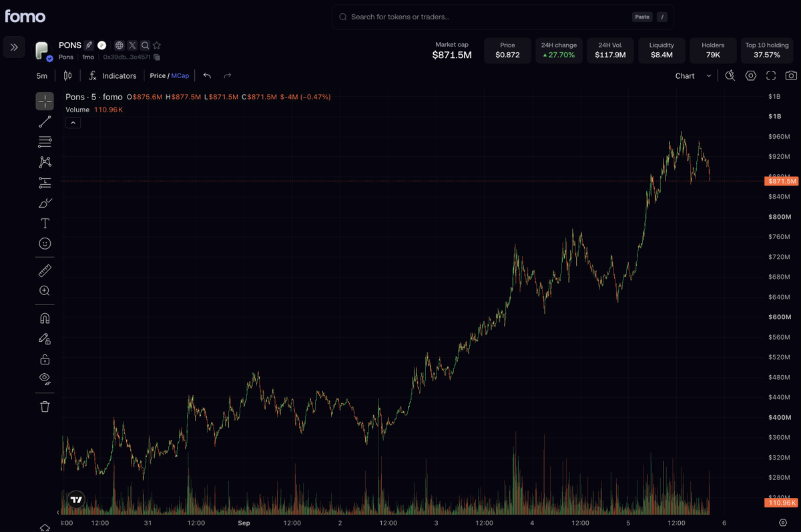Copy the 0x39db...3c4571 contract address
This screenshot has width=801, height=532.
pyautogui.click(x=157, y=57)
